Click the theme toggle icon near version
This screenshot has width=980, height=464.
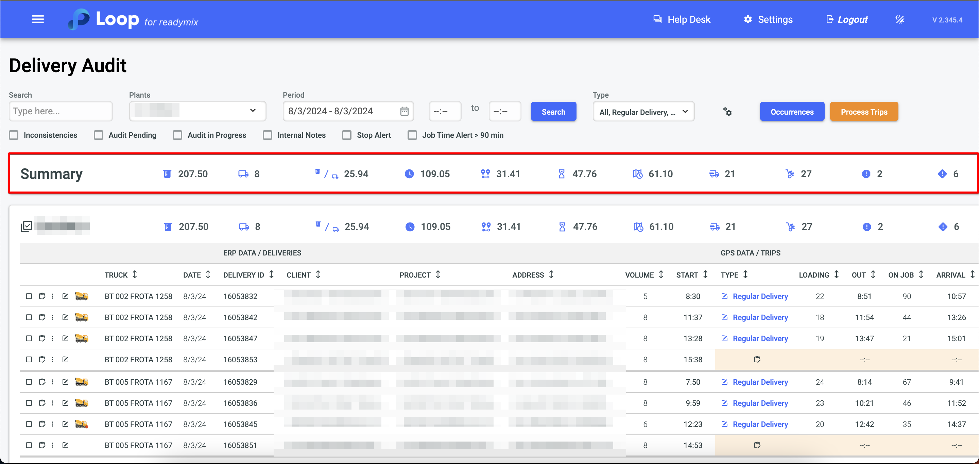899,20
